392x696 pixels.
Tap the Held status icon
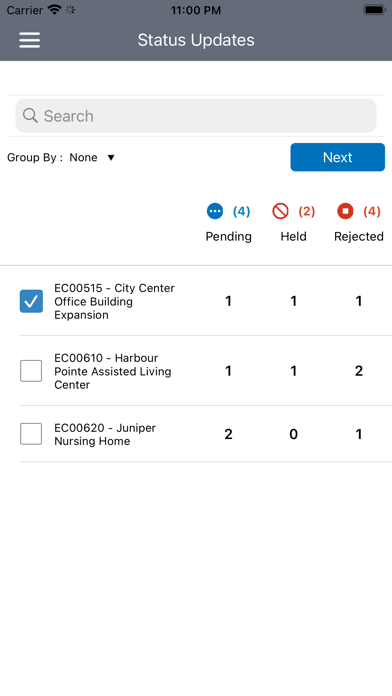[x=280, y=211]
